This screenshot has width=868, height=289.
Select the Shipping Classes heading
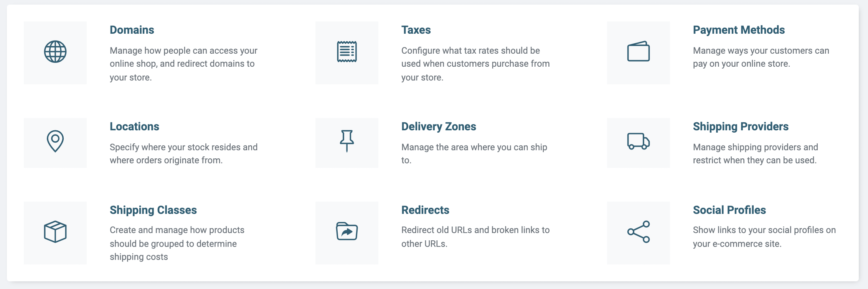pos(153,210)
